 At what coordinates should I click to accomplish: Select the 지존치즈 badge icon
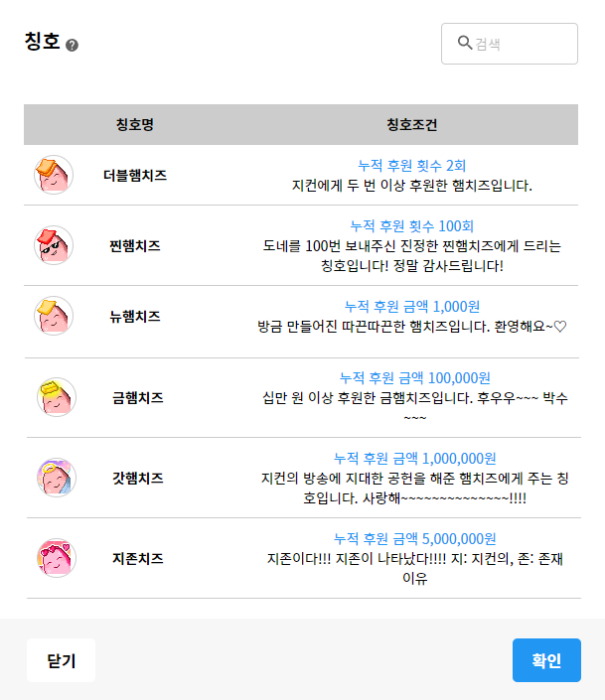[56, 558]
